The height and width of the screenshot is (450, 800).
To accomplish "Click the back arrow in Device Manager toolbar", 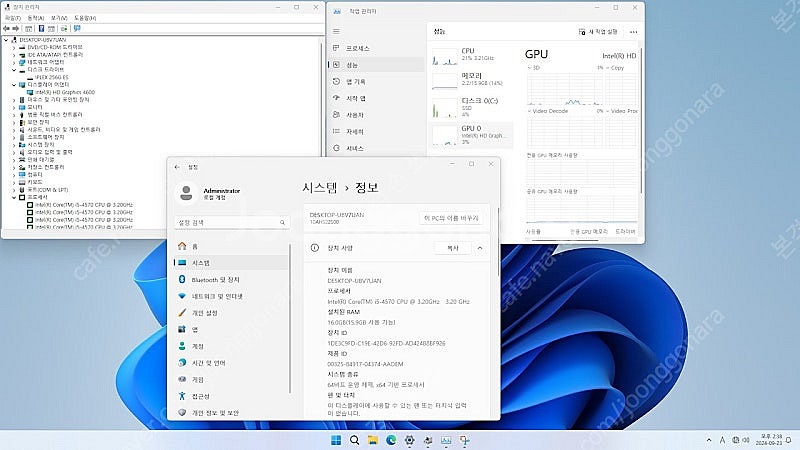I will click(x=6, y=29).
